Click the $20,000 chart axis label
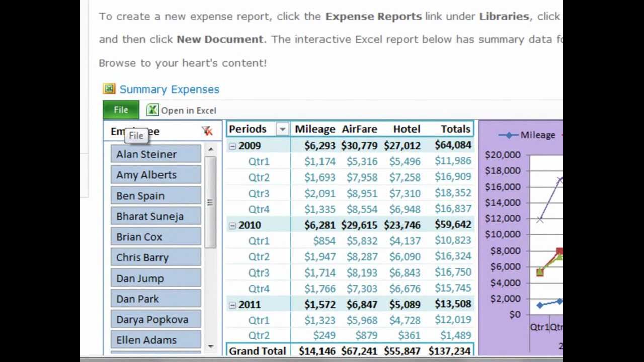The image size is (644, 362). tap(503, 155)
